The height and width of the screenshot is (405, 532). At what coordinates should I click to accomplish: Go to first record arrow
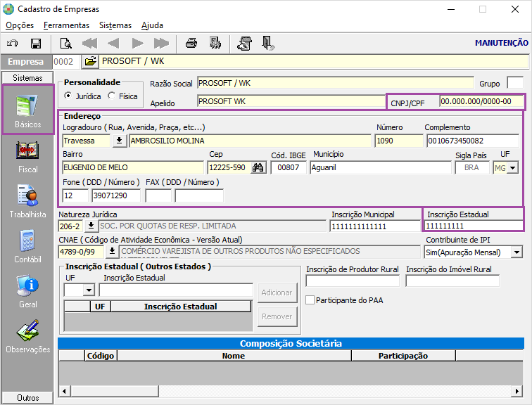click(x=89, y=44)
